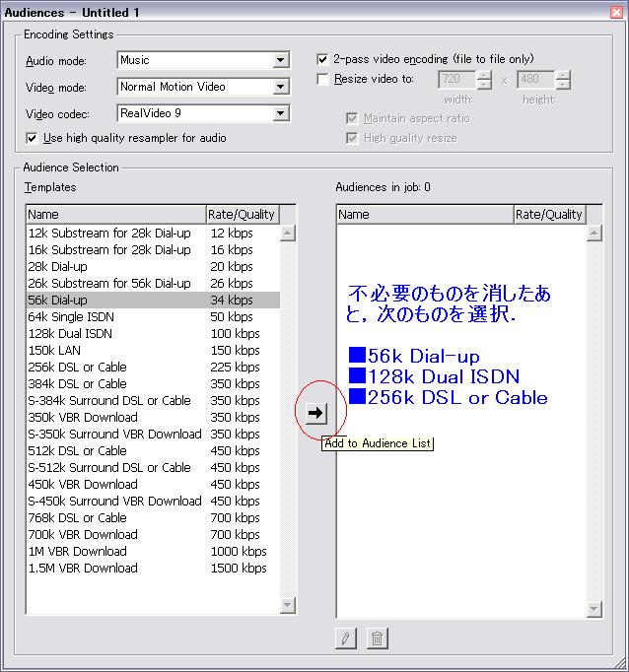Select the 700k VBR Download template
The height and width of the screenshot is (672, 629).
pos(153,534)
